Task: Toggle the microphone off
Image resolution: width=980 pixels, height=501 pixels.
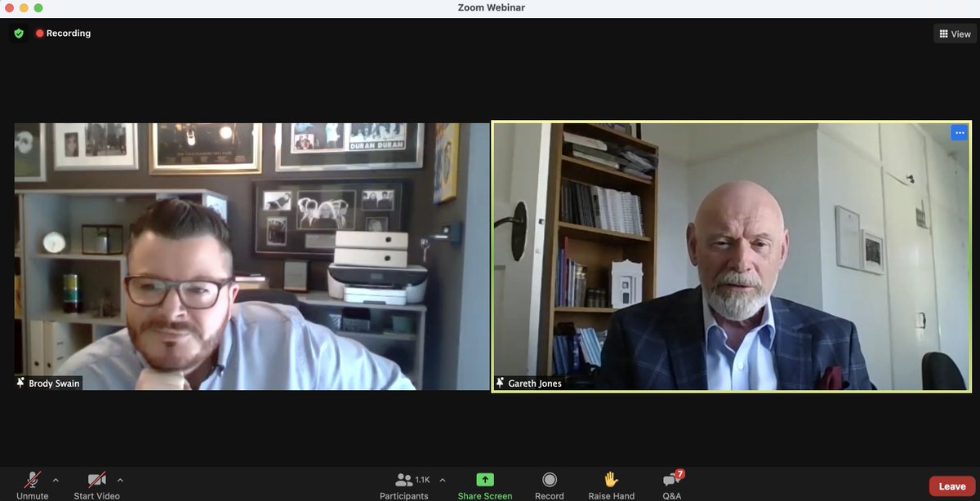Action: tap(32, 481)
